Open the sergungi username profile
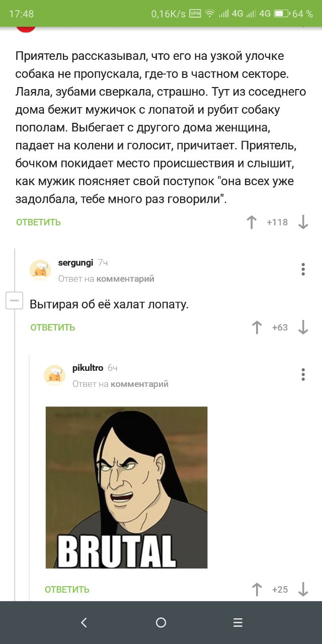Viewport: 322px width, 644px height. (75, 263)
